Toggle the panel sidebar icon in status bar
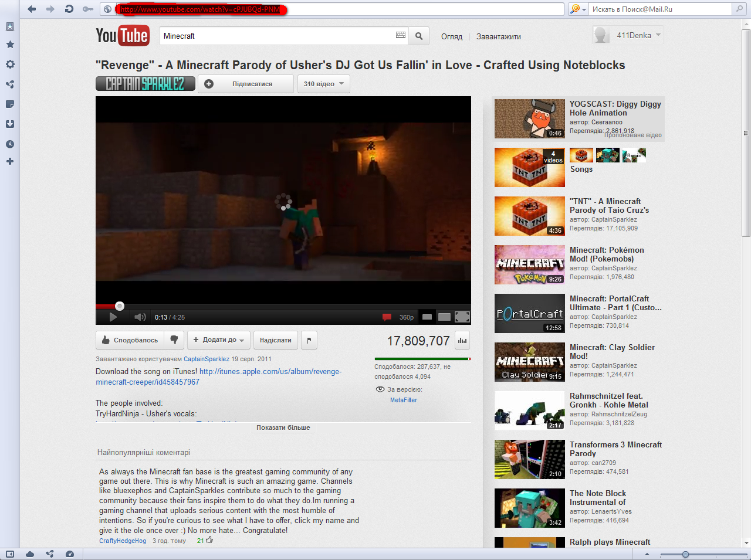This screenshot has height=560, width=751. coord(10,554)
